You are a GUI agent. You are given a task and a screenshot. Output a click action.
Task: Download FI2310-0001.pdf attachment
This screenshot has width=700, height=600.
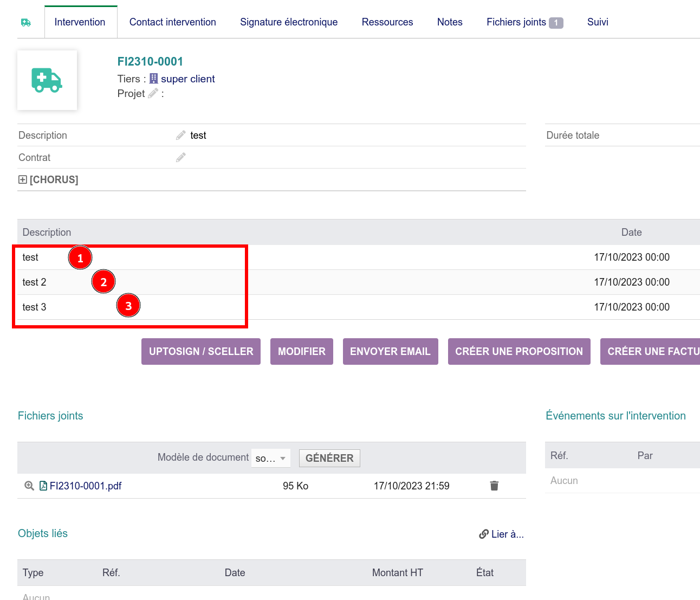tap(86, 486)
